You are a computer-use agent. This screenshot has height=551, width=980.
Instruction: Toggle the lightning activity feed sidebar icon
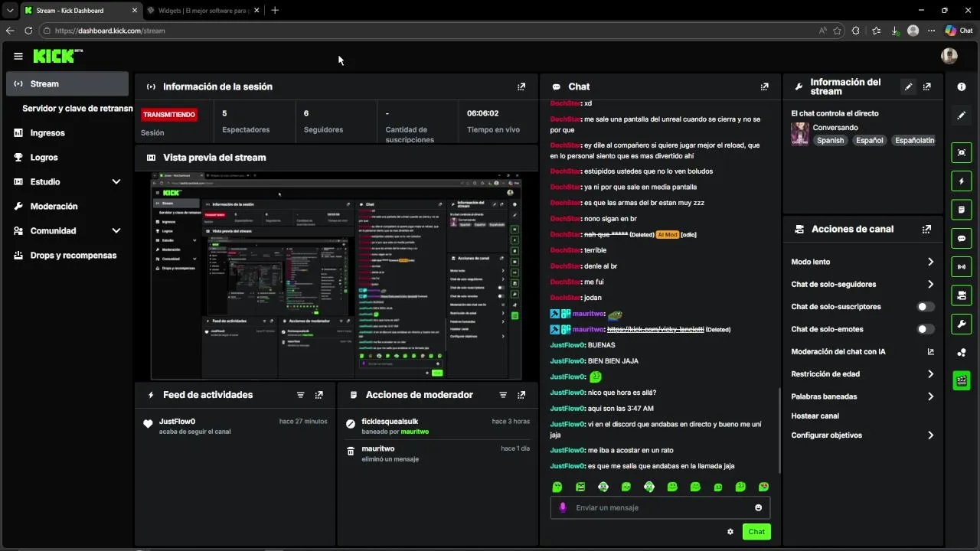pyautogui.click(x=962, y=181)
